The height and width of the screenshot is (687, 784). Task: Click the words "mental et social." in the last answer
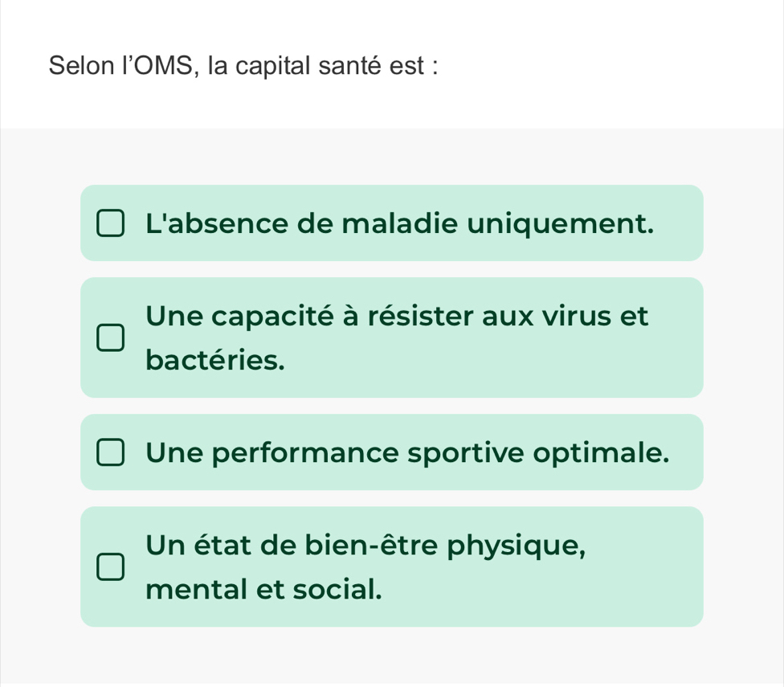coord(263,590)
